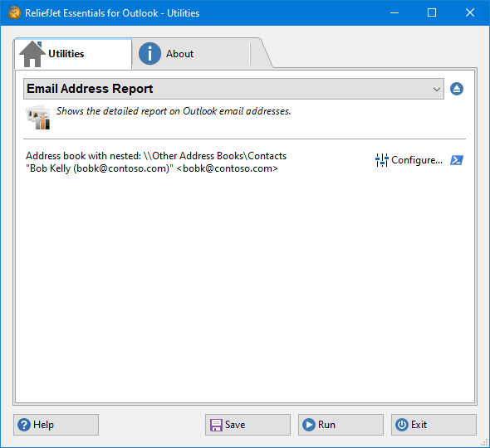Open the Configure... settings link
Image resolution: width=490 pixels, height=448 pixels.
(x=417, y=160)
